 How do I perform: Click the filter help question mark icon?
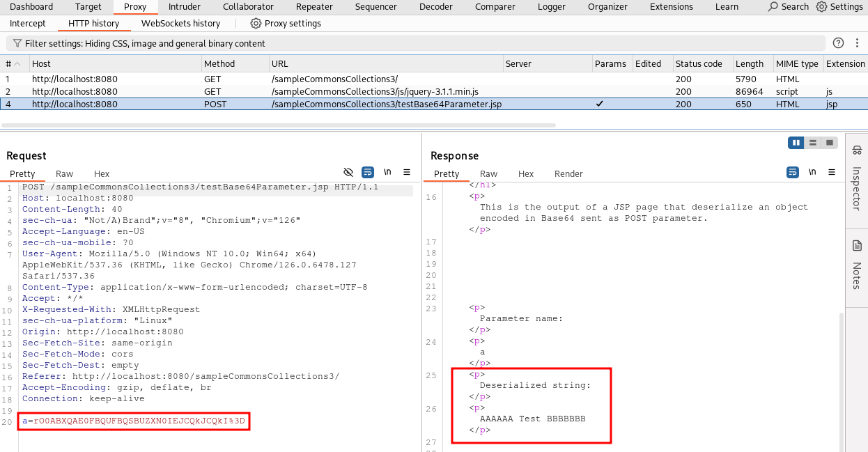[x=838, y=43]
